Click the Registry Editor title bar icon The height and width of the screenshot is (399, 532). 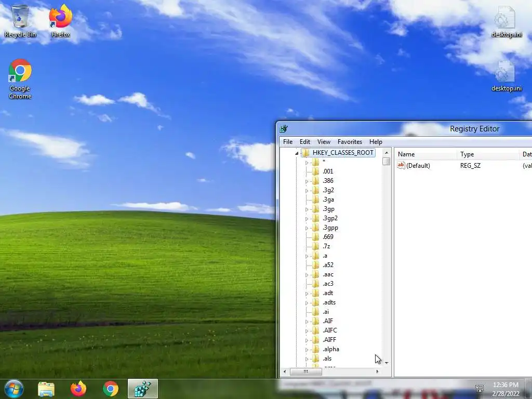click(x=284, y=129)
